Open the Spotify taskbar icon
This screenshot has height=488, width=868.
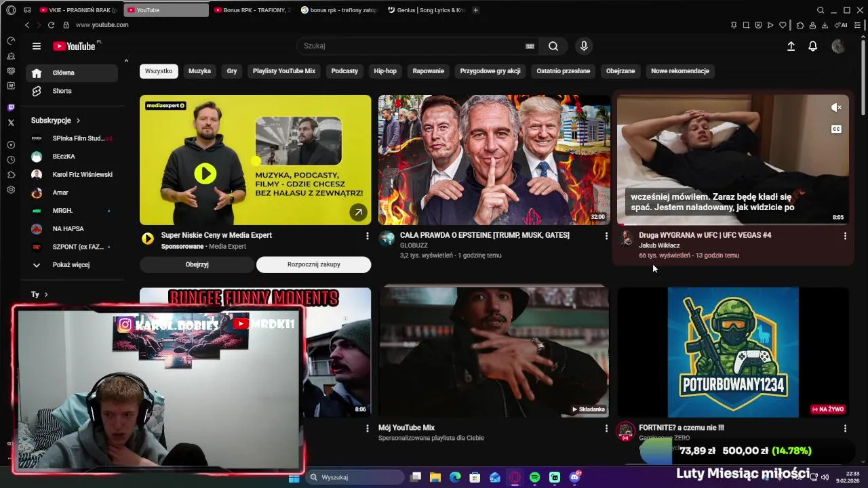click(x=534, y=477)
